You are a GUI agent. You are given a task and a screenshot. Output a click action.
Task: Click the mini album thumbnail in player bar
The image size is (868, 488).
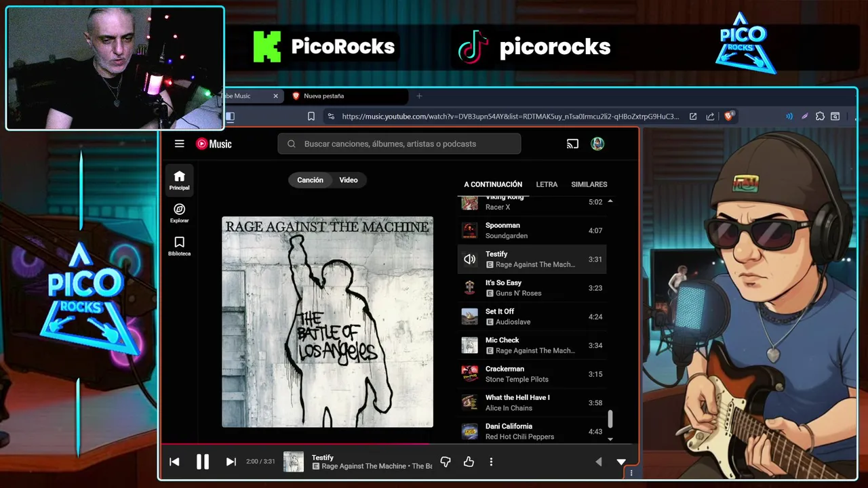coord(294,462)
